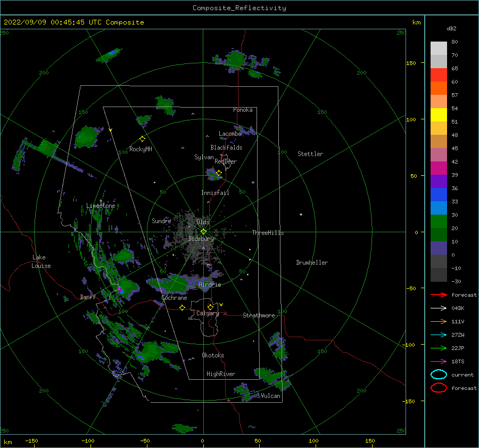The height and width of the screenshot is (448, 479).
Task: Click the Sundre label
Action: click(161, 221)
